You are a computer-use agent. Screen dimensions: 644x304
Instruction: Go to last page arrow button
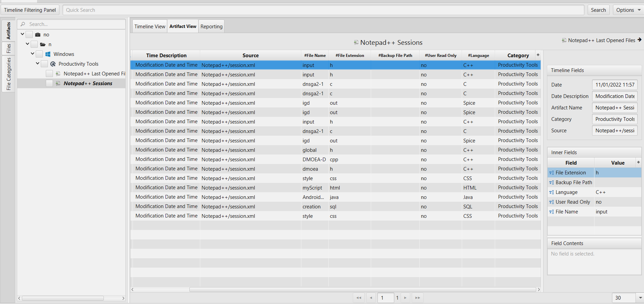coord(418,298)
